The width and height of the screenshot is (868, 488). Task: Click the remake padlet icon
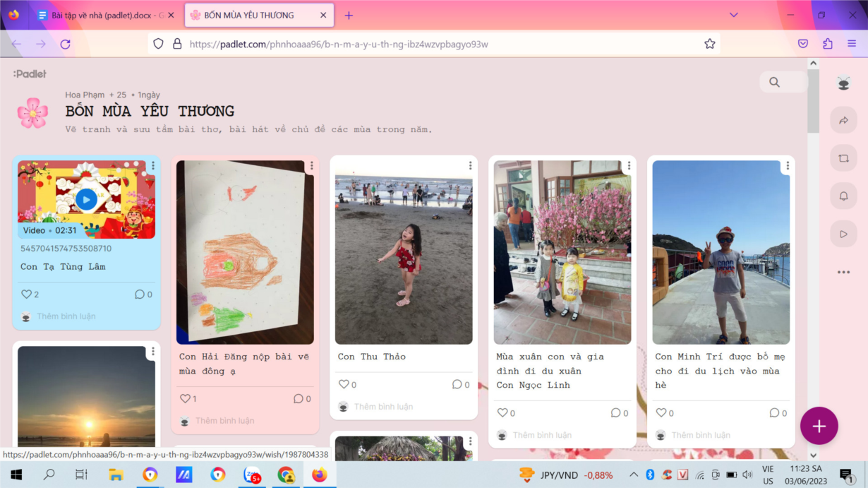point(843,159)
